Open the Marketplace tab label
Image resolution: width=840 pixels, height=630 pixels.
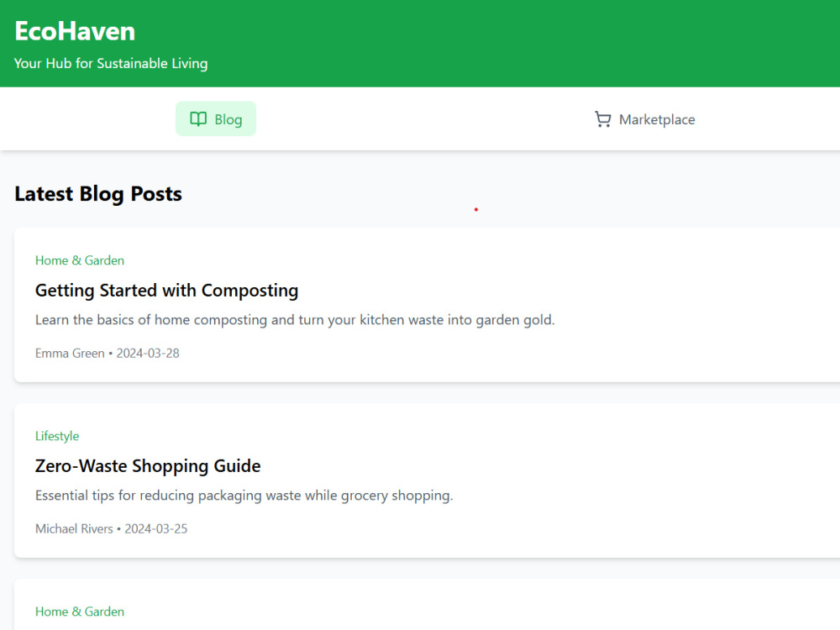click(657, 119)
